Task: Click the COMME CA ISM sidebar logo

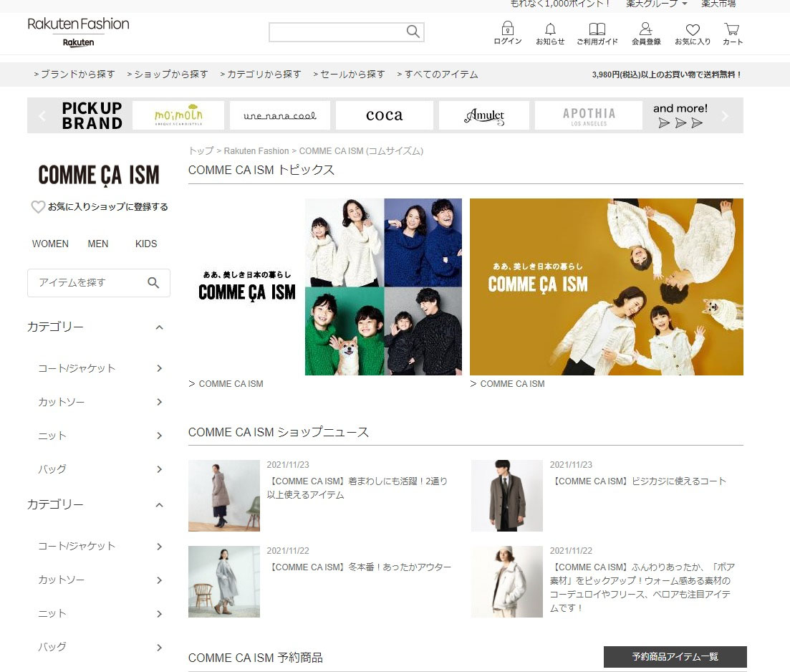Action: click(x=99, y=175)
